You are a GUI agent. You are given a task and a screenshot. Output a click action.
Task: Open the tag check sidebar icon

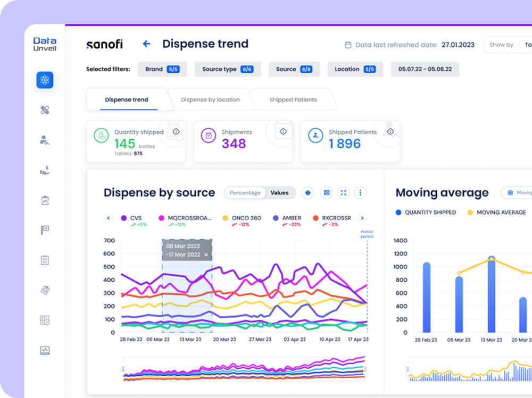(45, 290)
